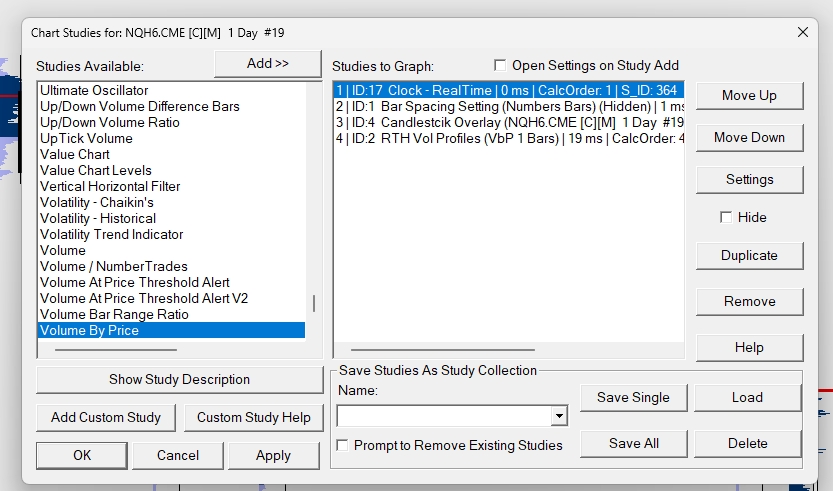Open the study collection Name dropdown
The image size is (833, 491).
click(559, 416)
